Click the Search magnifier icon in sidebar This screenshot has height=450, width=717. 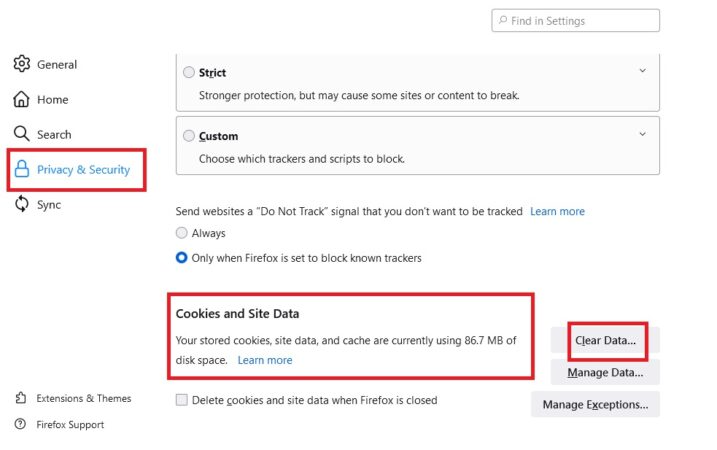point(21,134)
